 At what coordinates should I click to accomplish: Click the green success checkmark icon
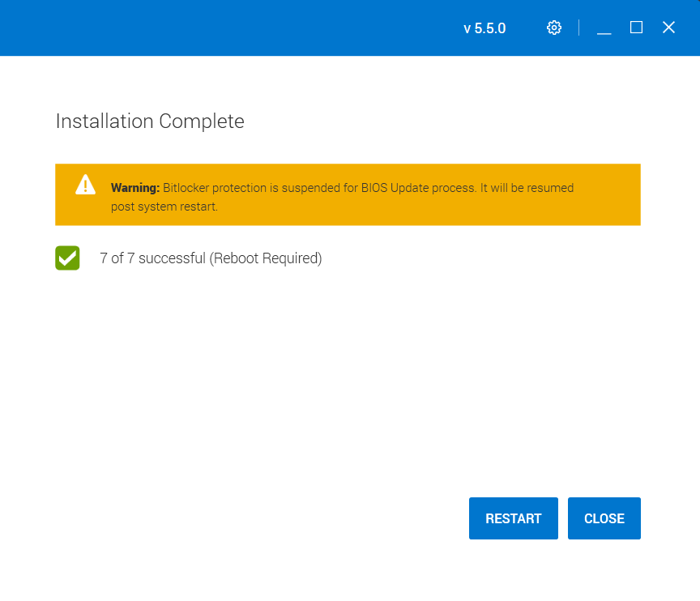point(67,258)
